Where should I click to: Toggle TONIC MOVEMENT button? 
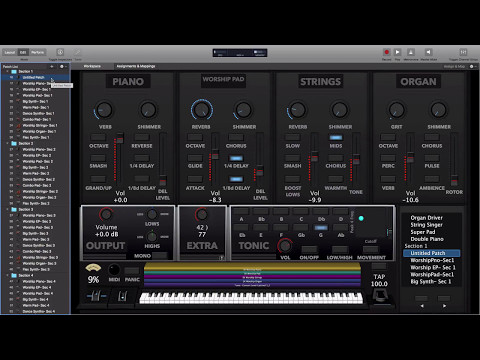371,249
